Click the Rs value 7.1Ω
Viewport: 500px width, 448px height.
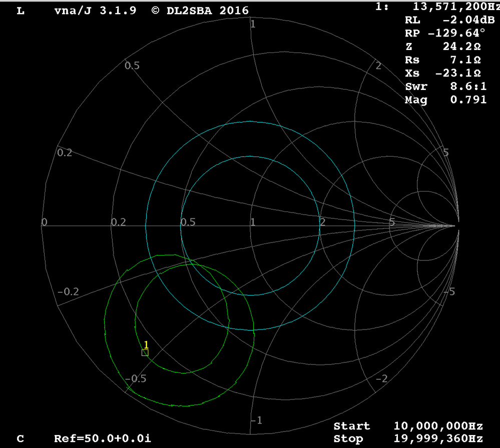[465, 60]
